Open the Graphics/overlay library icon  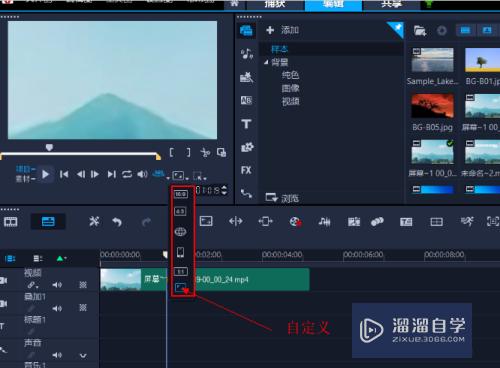tap(247, 147)
